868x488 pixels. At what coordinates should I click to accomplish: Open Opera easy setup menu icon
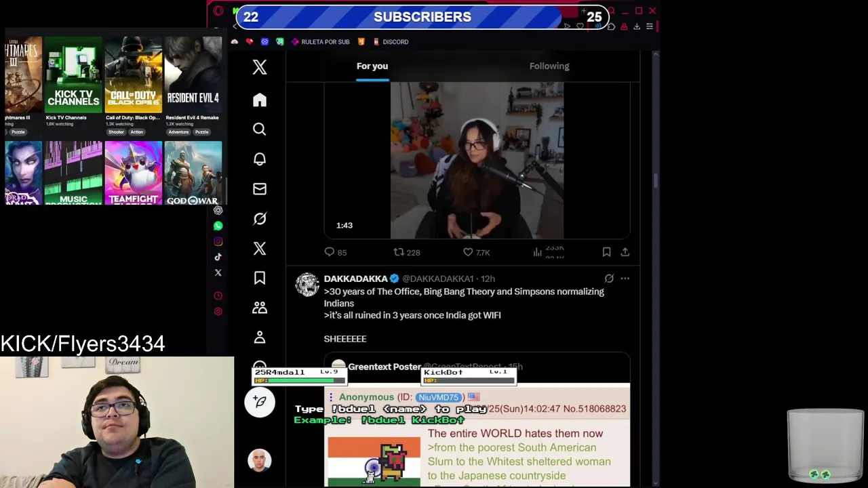[650, 26]
